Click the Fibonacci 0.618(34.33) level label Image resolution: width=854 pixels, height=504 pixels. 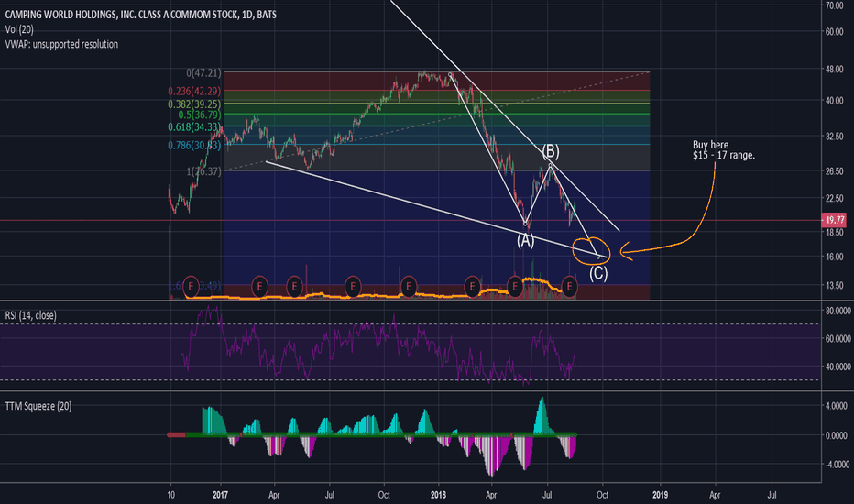click(194, 127)
